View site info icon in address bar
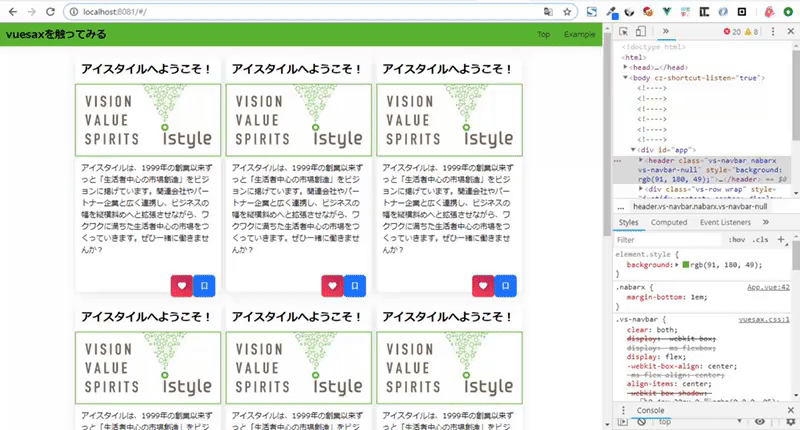The width and height of the screenshot is (800, 430). pyautogui.click(x=73, y=12)
